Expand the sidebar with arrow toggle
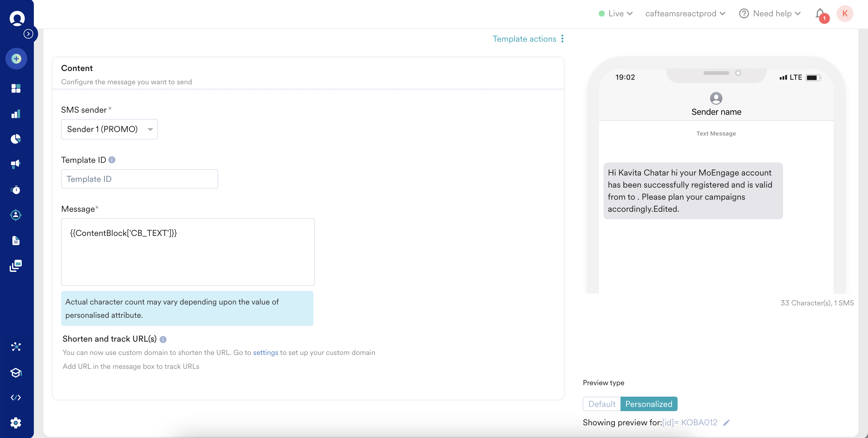868x438 pixels. pyautogui.click(x=28, y=34)
